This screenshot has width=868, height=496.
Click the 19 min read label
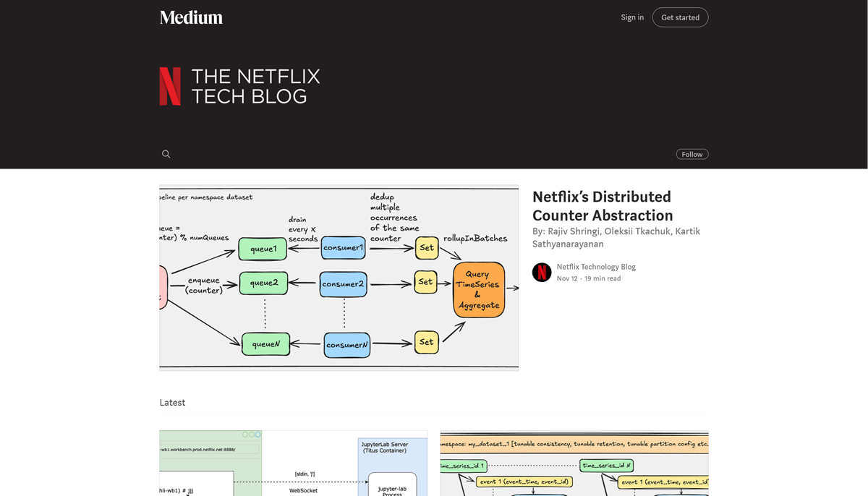click(603, 278)
